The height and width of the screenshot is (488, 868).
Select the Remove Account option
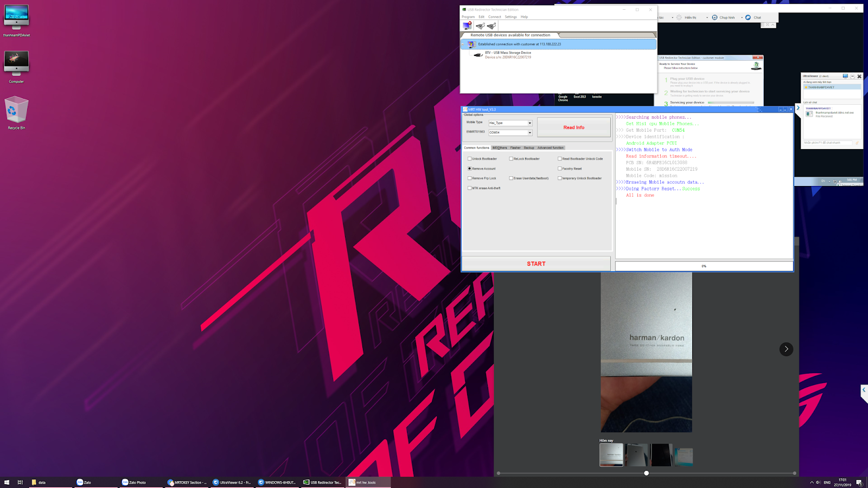pyautogui.click(x=470, y=169)
